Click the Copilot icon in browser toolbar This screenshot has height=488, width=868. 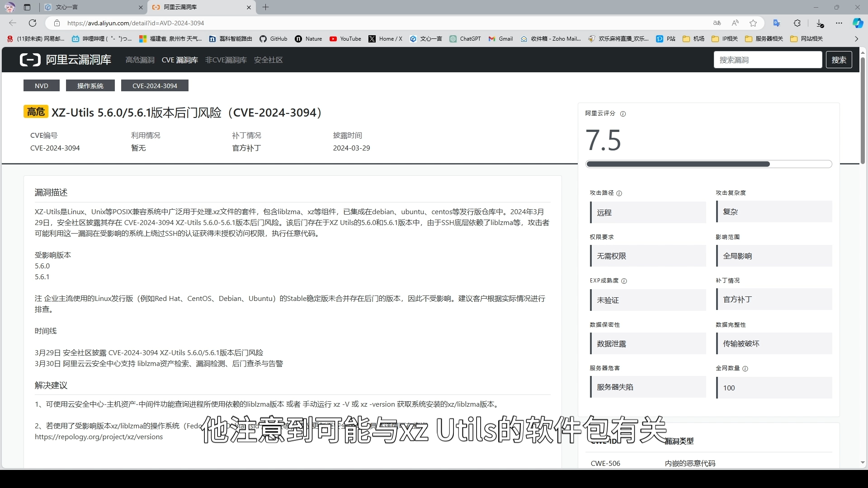(858, 23)
